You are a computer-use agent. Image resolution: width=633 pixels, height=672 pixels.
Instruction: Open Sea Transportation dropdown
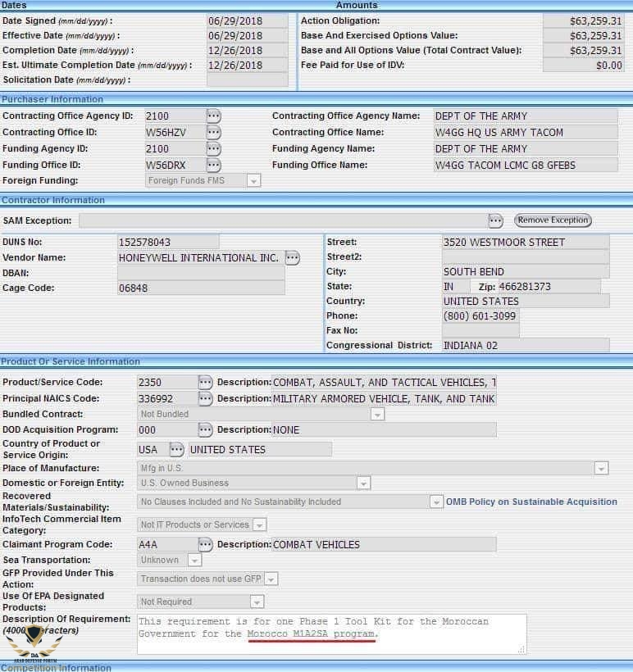pyautogui.click(x=194, y=561)
